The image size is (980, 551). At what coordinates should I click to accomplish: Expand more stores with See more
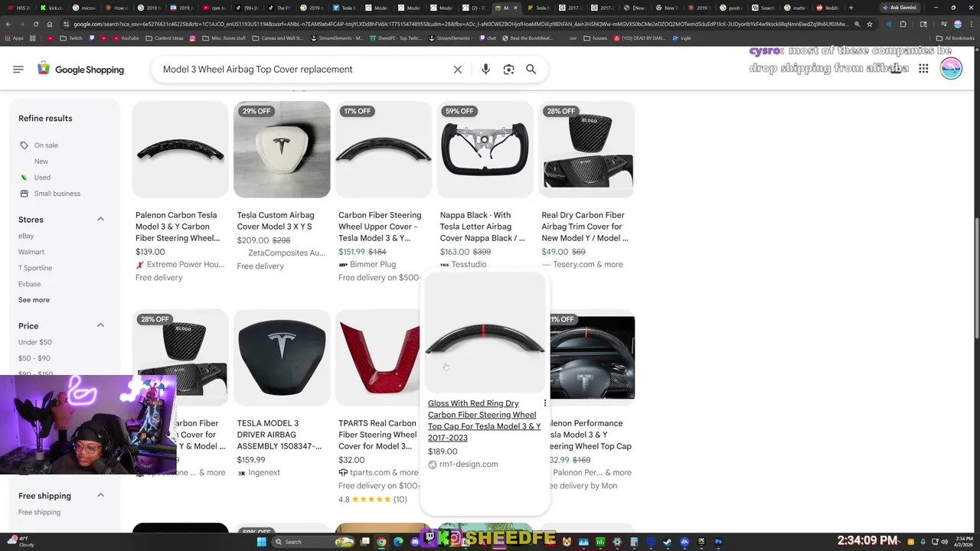34,300
